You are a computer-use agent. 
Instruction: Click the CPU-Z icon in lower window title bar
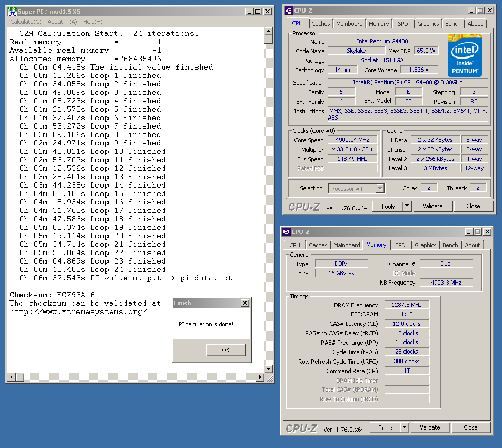coord(286,232)
